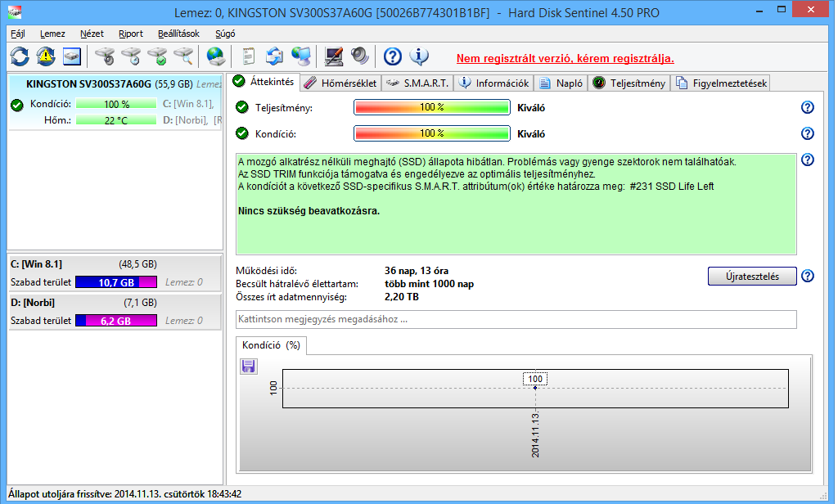Click the blue info bubble About icon
The image size is (838, 504).
click(419, 56)
